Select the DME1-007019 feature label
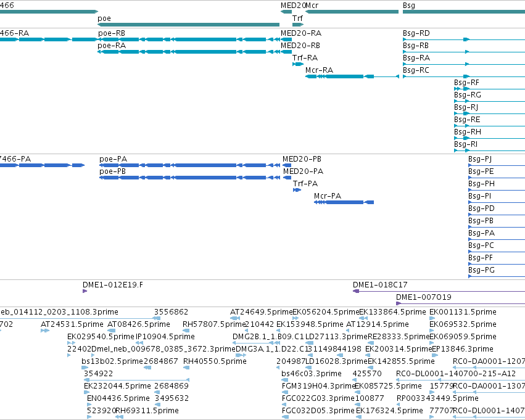The width and height of the screenshot is (525, 420). click(x=424, y=297)
